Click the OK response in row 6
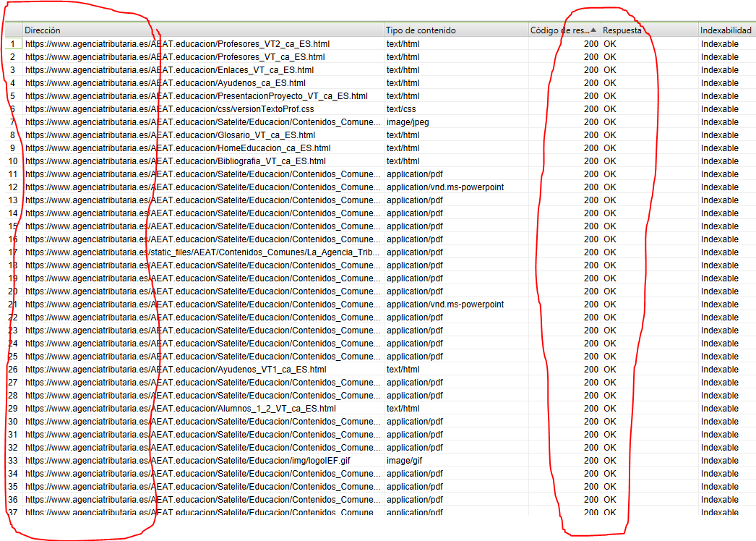 pyautogui.click(x=610, y=109)
